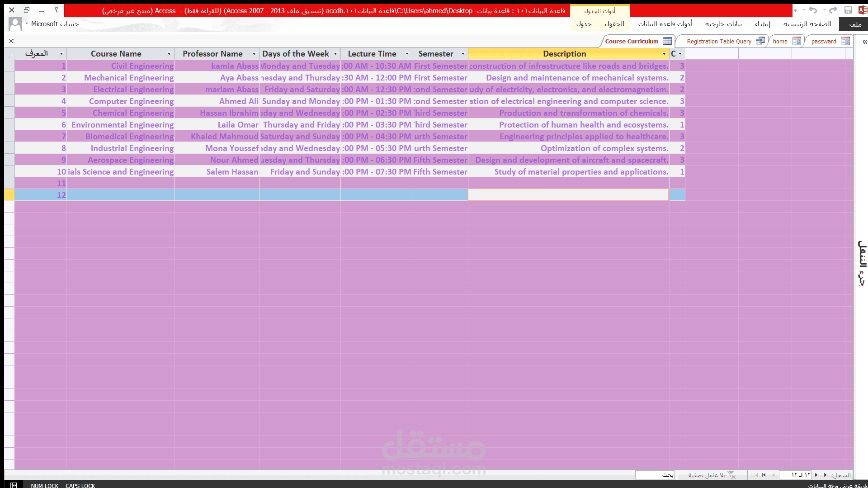Open the Lecture Time column dropdown
868x488 pixels.
(407, 54)
